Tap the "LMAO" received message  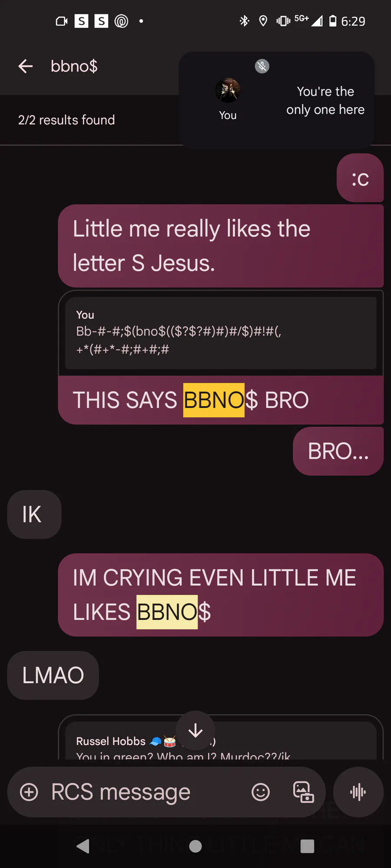tap(53, 675)
